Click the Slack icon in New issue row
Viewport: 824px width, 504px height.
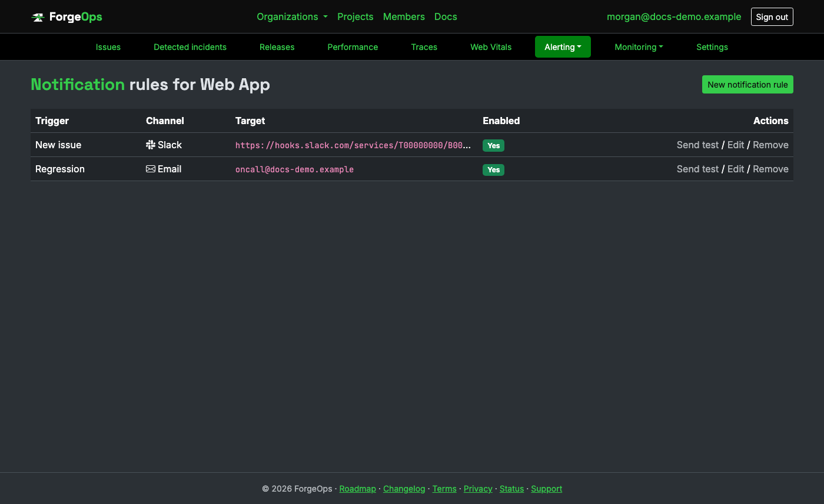pyautogui.click(x=151, y=145)
